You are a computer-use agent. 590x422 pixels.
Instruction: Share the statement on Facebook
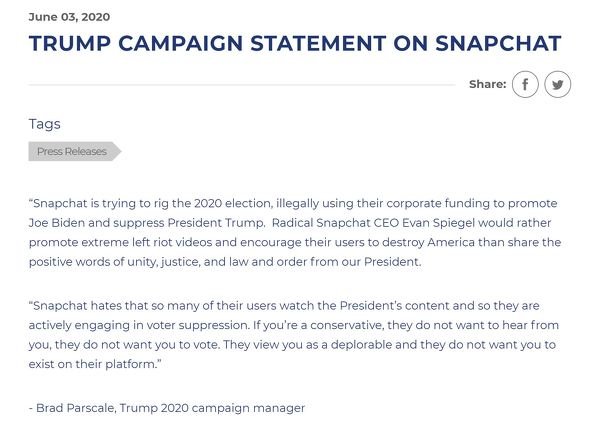pos(525,84)
